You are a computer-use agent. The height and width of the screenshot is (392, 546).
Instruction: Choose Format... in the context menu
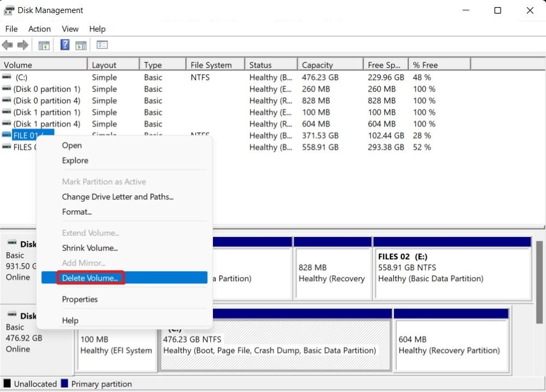[x=76, y=212]
